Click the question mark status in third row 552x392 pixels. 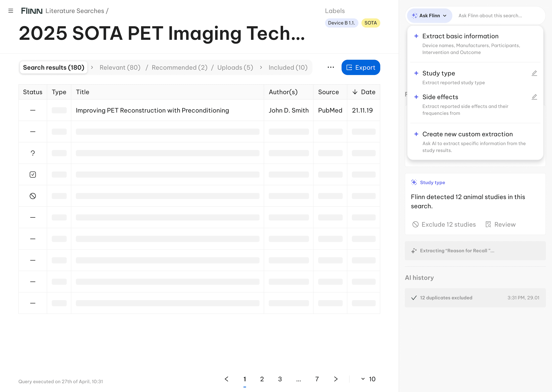tap(33, 153)
